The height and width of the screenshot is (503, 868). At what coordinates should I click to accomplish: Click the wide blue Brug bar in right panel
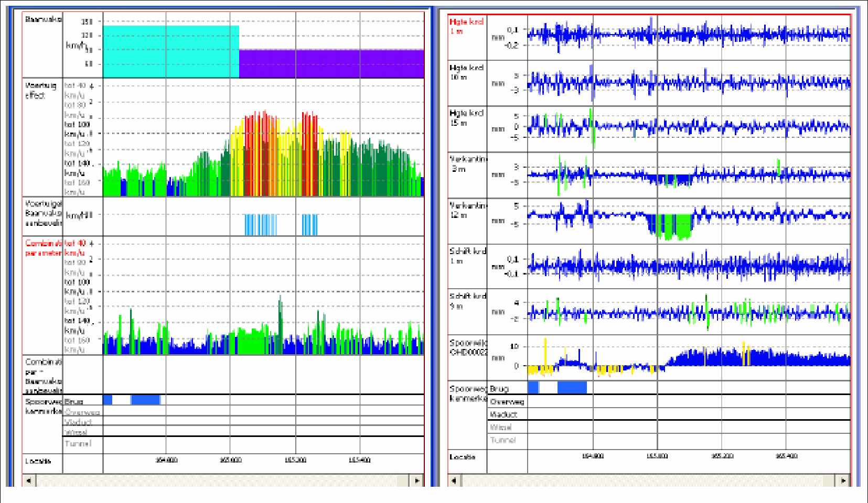(572, 387)
